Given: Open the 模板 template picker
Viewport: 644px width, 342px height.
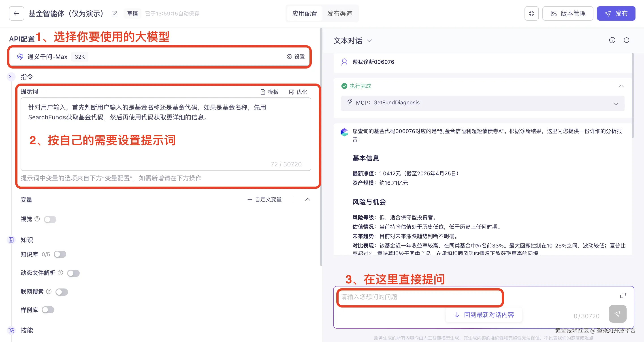Looking at the screenshot, I should [x=269, y=92].
